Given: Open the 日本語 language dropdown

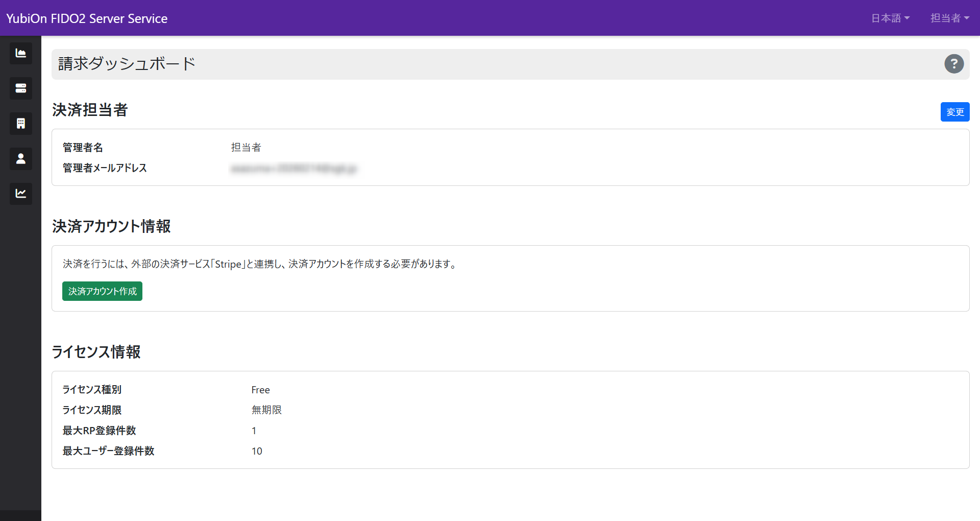Looking at the screenshot, I should point(890,18).
